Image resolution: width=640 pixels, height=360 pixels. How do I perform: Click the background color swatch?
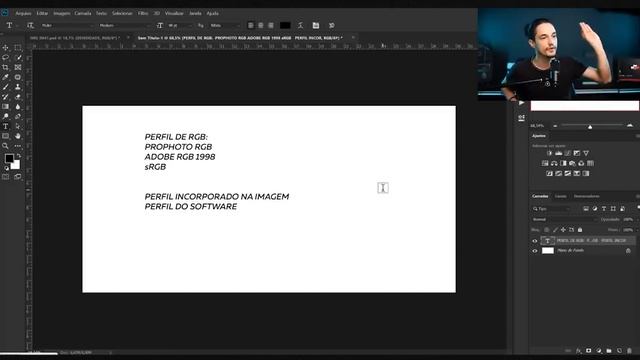[16, 165]
